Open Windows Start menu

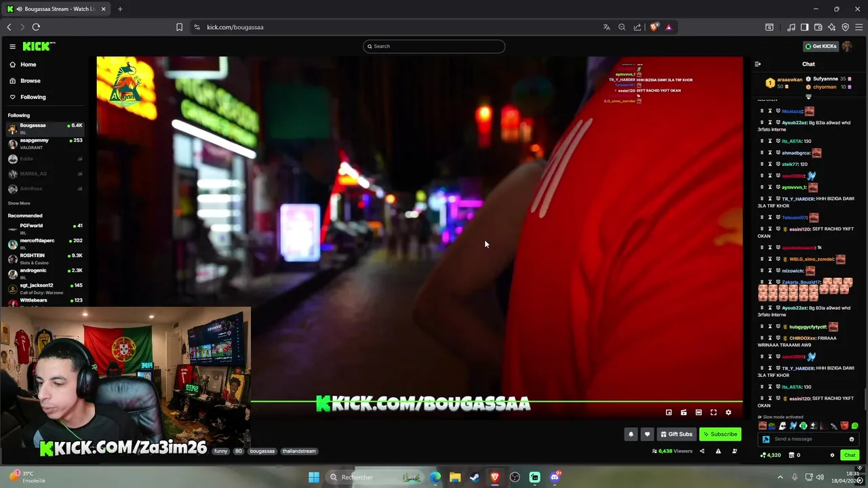pos(314,477)
